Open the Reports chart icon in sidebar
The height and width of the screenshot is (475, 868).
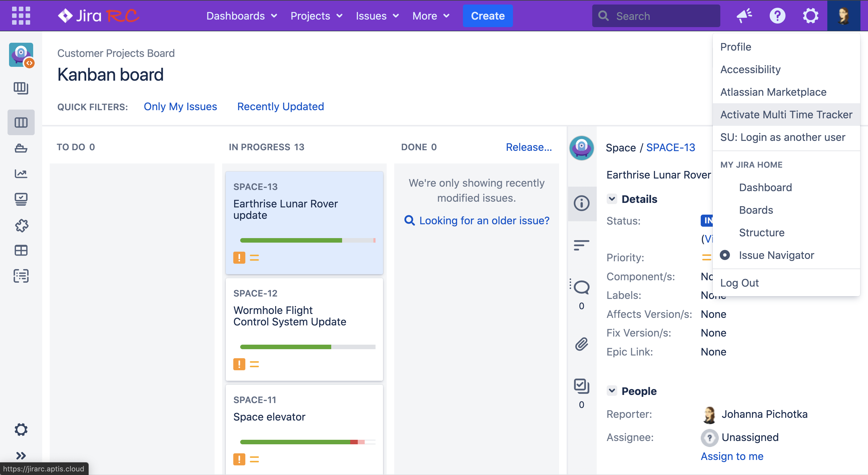pyautogui.click(x=21, y=174)
